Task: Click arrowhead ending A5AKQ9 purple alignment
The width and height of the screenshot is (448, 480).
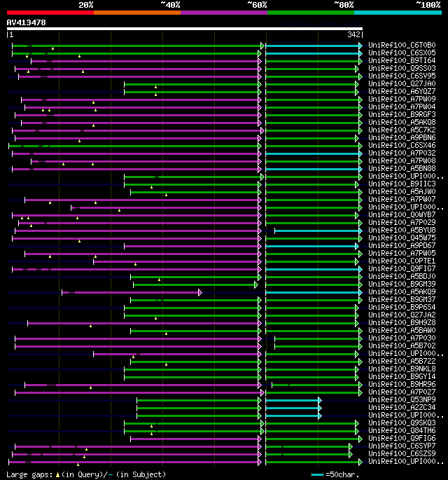Action: [x=200, y=292]
